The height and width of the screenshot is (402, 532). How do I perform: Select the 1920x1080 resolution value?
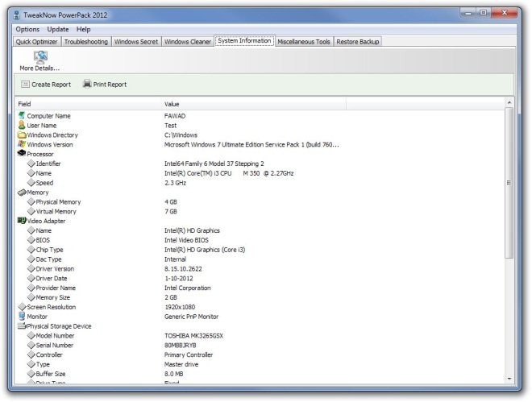pyautogui.click(x=180, y=307)
